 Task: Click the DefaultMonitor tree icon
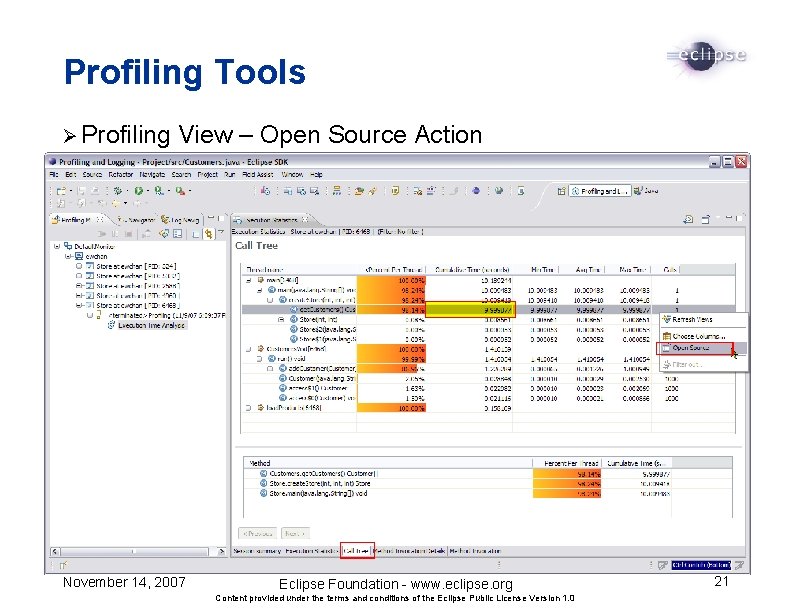pyautogui.click(x=68, y=246)
